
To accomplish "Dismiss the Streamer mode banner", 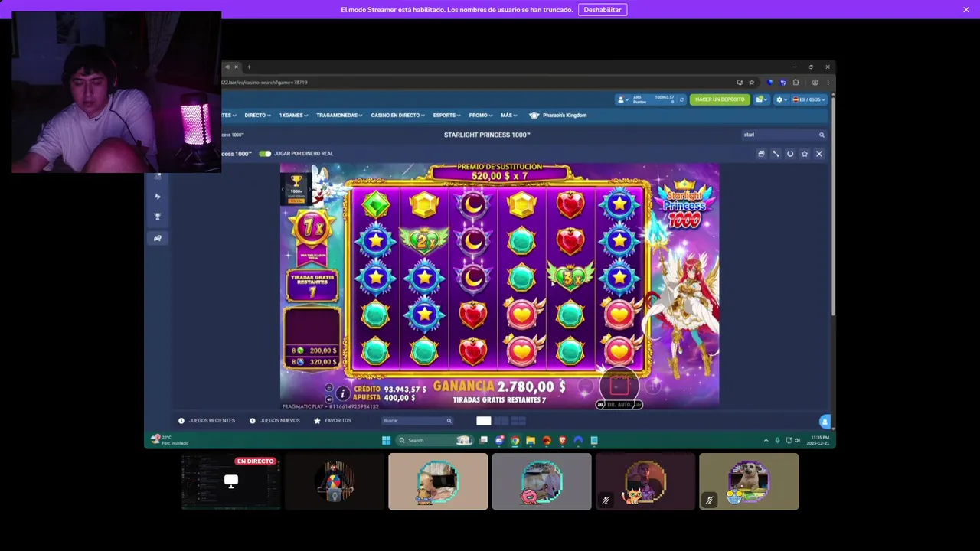I will pos(966,10).
